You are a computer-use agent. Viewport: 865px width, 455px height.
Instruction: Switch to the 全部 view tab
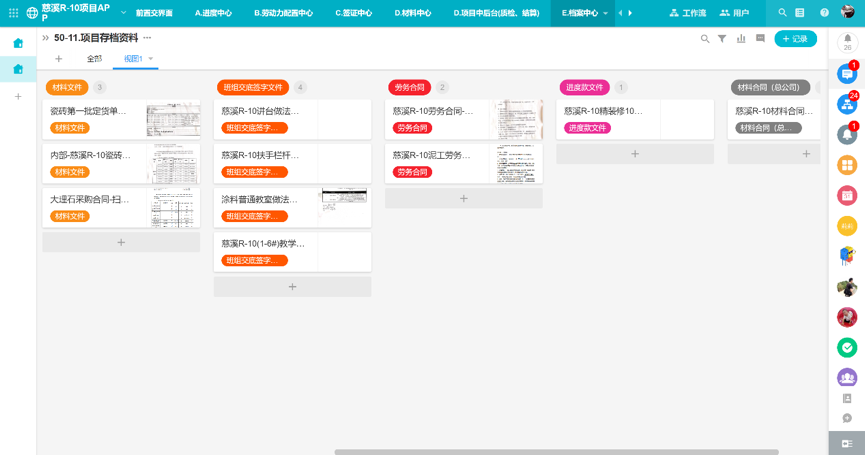tap(94, 58)
